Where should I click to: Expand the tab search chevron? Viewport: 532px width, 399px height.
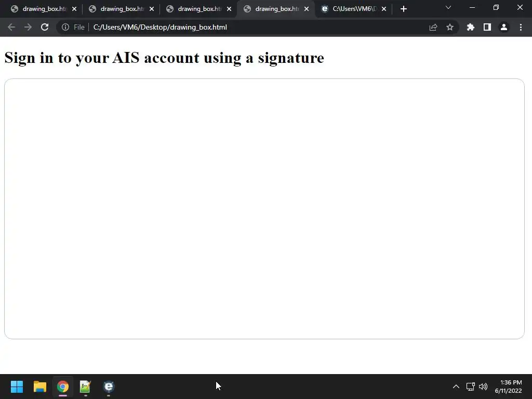click(448, 7)
